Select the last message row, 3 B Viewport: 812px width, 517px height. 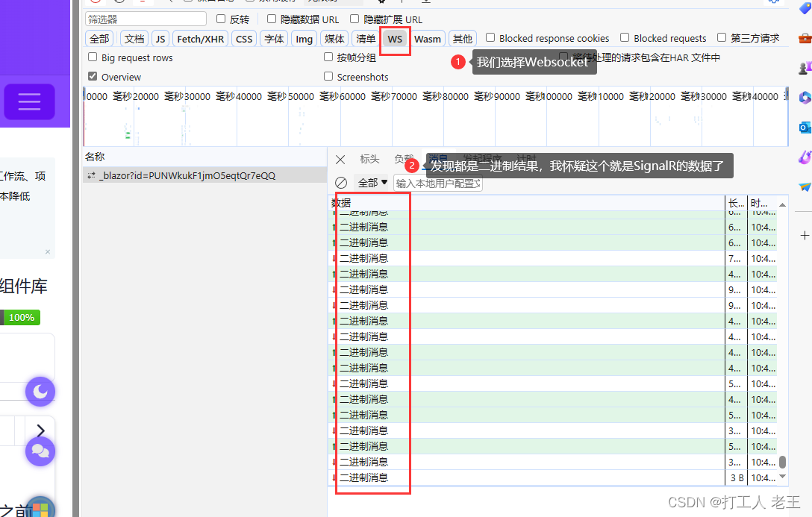[553, 477]
